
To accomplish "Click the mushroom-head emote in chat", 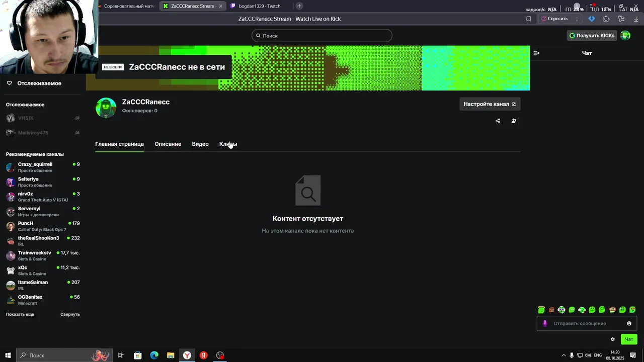I will point(612,310).
